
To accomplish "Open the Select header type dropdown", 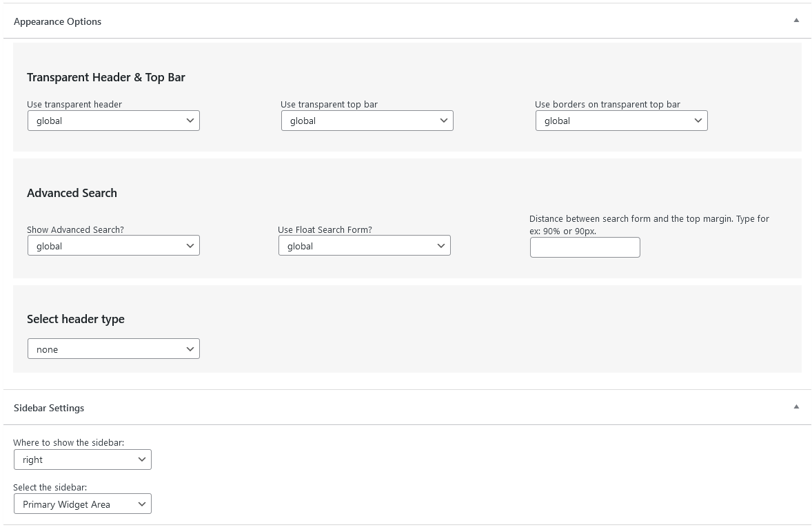I will point(114,349).
